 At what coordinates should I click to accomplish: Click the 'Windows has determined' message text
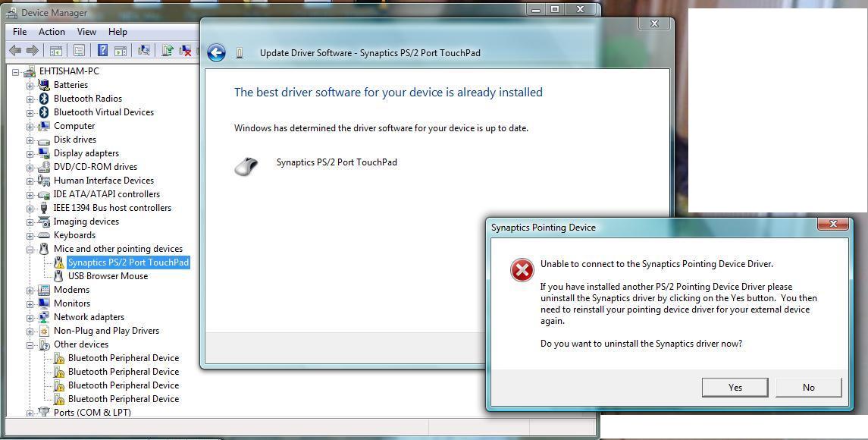pos(381,128)
